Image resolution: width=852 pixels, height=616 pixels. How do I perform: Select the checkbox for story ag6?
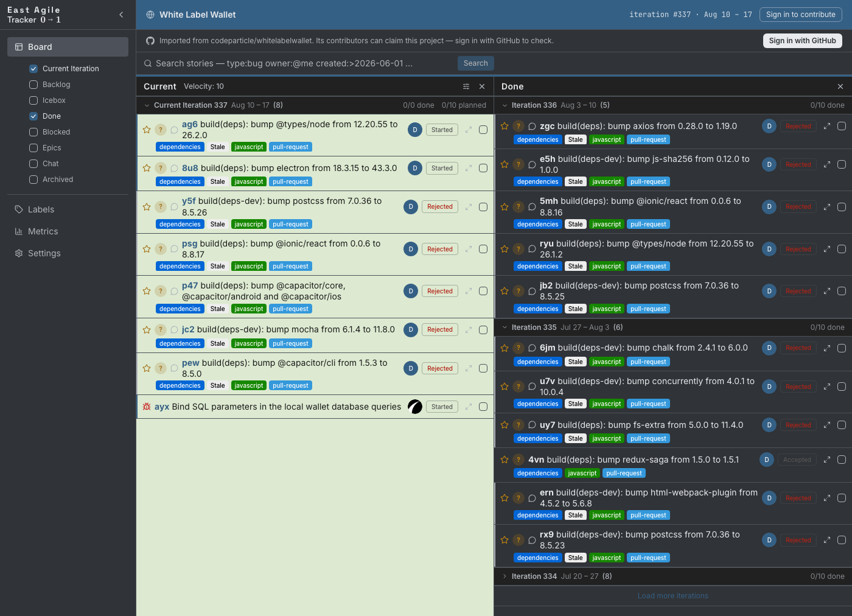point(483,130)
